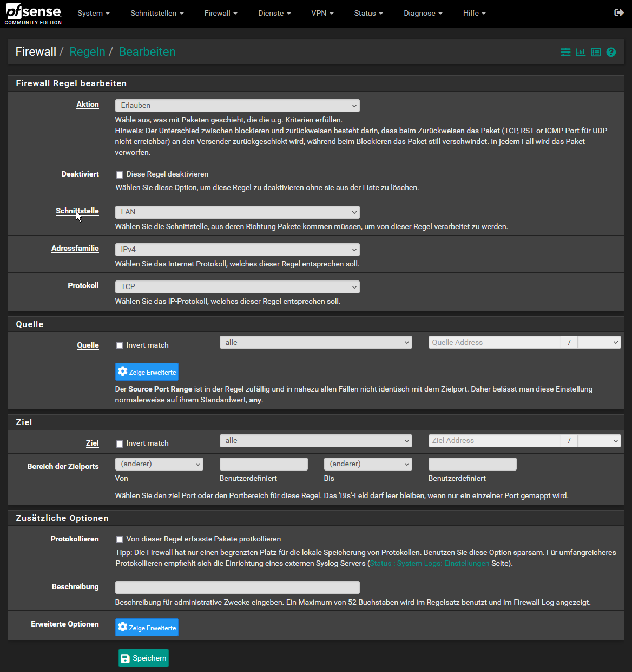Open the Hilfe menu
The height and width of the screenshot is (672, 632).
475,13
